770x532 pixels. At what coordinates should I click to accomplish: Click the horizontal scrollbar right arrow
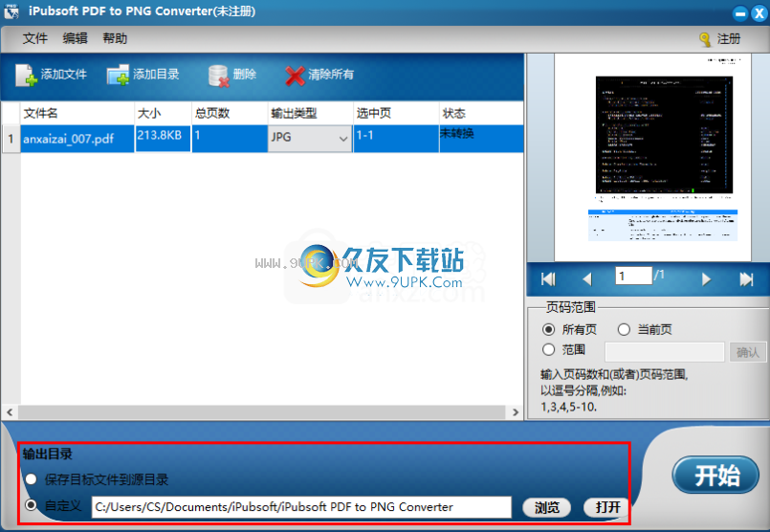tap(516, 412)
